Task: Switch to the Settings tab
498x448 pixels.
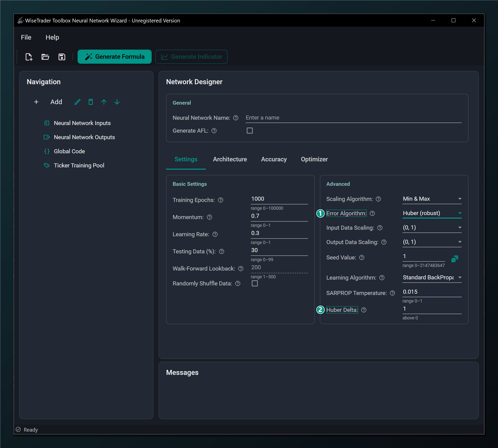Action: point(186,159)
